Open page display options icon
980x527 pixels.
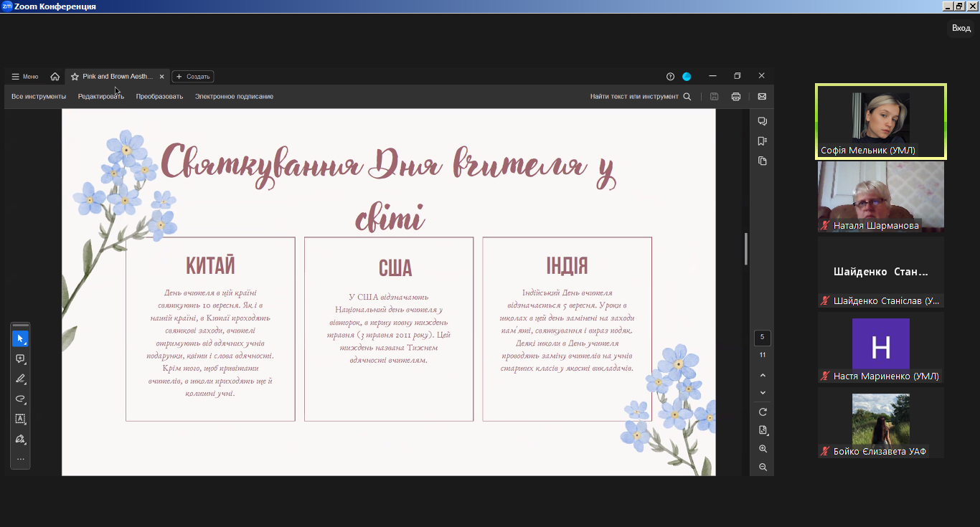coord(763,430)
